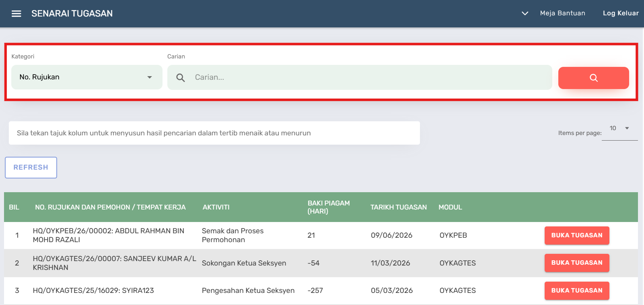Screen dimensions: 644x305
Task: Click the REFRESH button
Action: [x=31, y=168]
